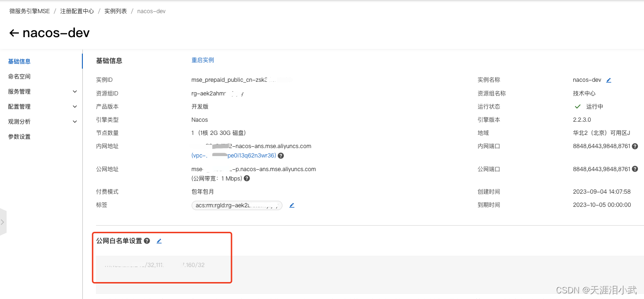
Task: Click the question icon beside the VPC address
Action: pyautogui.click(x=281, y=155)
